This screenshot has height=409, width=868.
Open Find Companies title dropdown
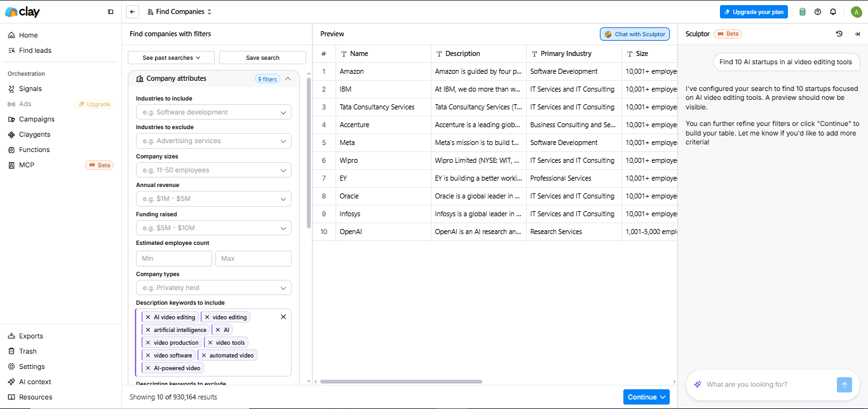(179, 11)
